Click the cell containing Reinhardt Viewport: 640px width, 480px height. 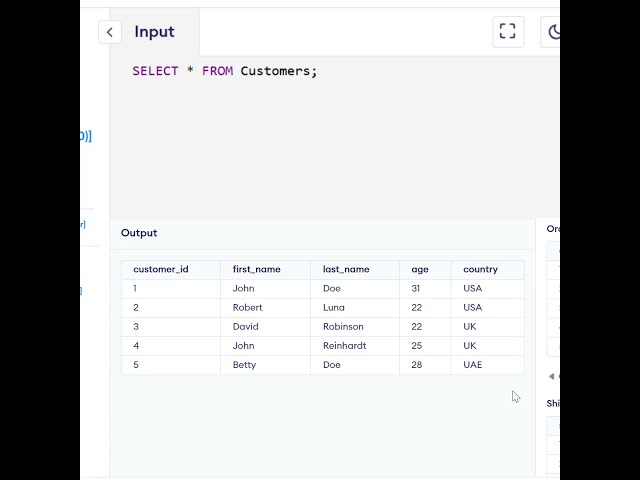(x=355, y=346)
